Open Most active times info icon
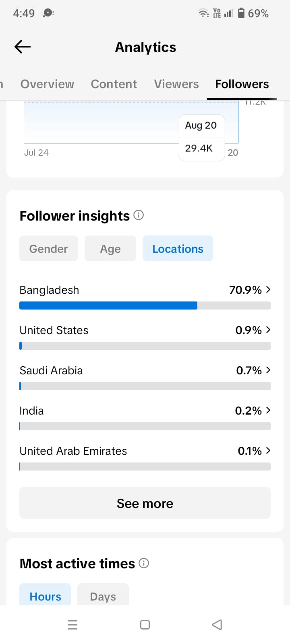This screenshot has height=644, width=290. click(144, 563)
